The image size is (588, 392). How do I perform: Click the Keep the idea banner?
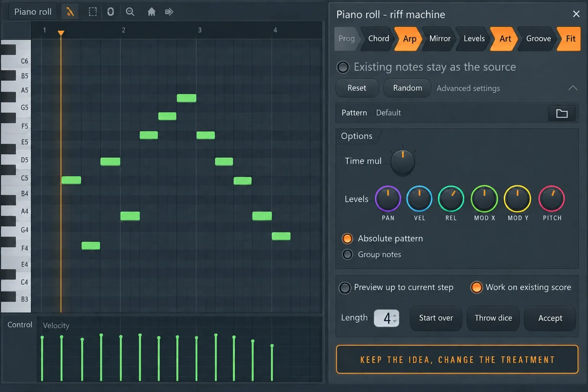[457, 359]
